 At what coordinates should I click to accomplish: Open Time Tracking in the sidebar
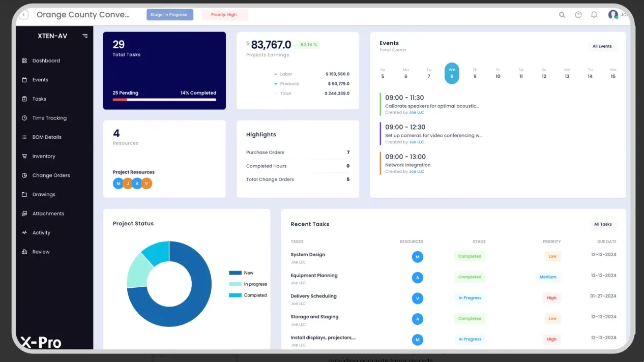coord(49,118)
